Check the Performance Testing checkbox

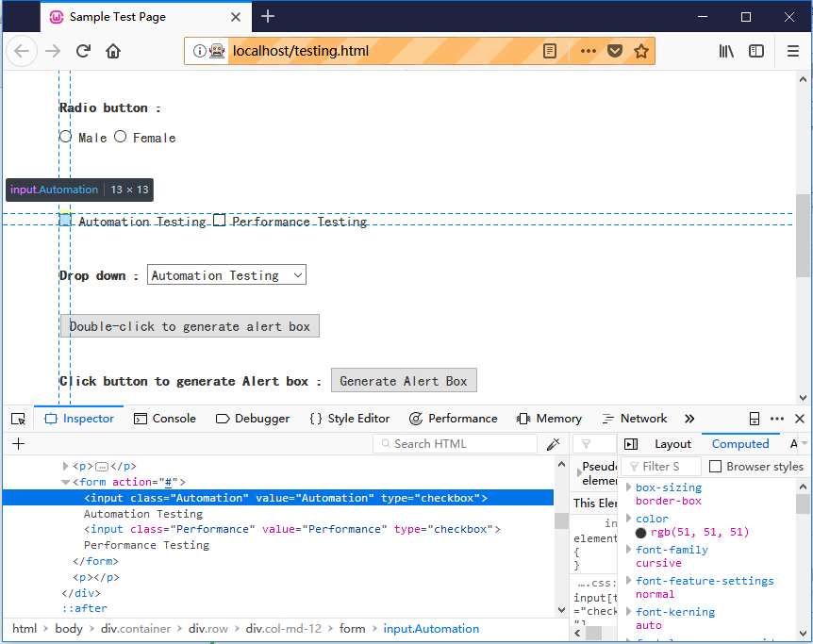tap(220, 221)
